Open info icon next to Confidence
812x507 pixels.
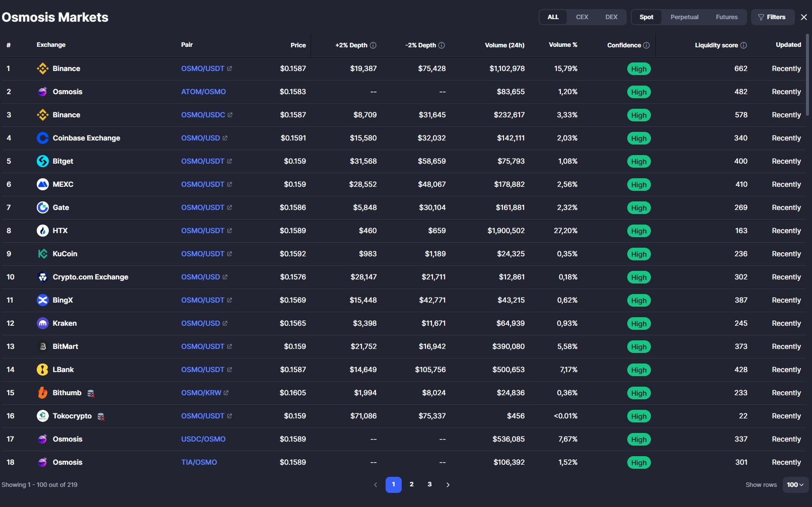coord(646,45)
